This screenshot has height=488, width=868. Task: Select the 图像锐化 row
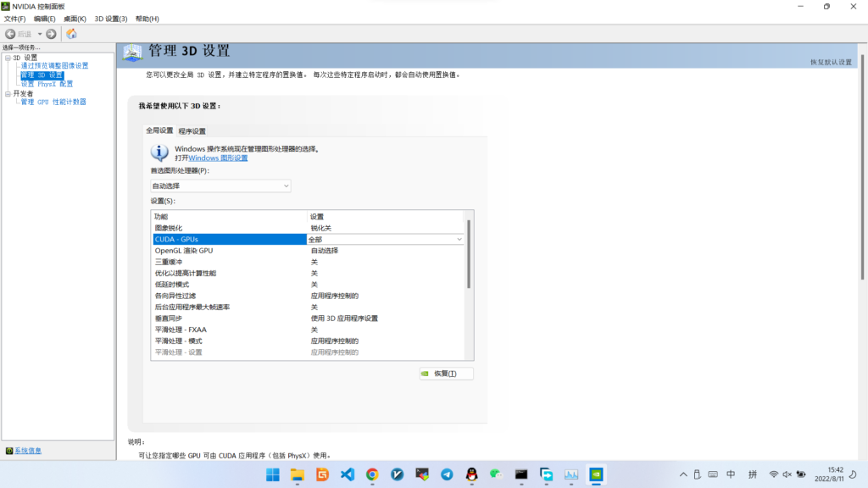click(x=309, y=228)
